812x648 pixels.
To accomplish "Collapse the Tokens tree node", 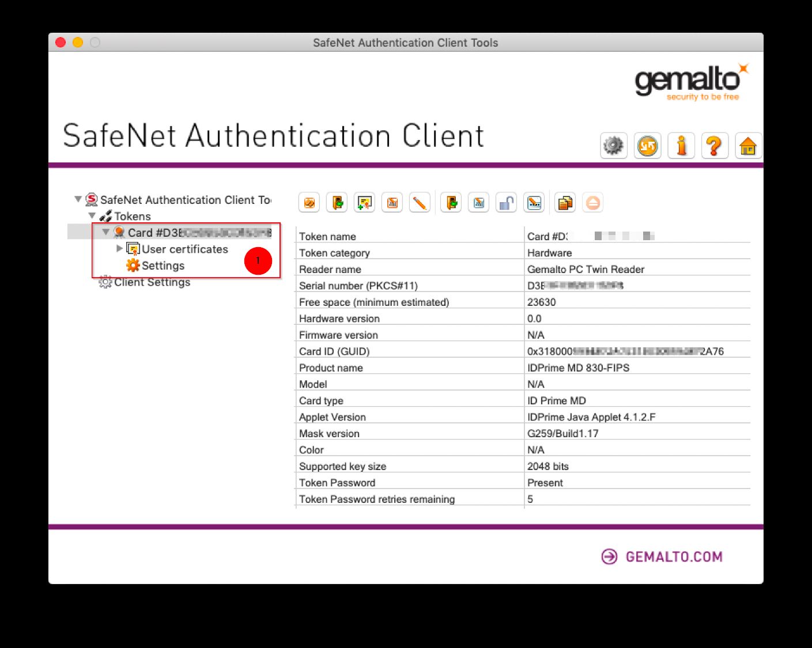I will 92,215.
